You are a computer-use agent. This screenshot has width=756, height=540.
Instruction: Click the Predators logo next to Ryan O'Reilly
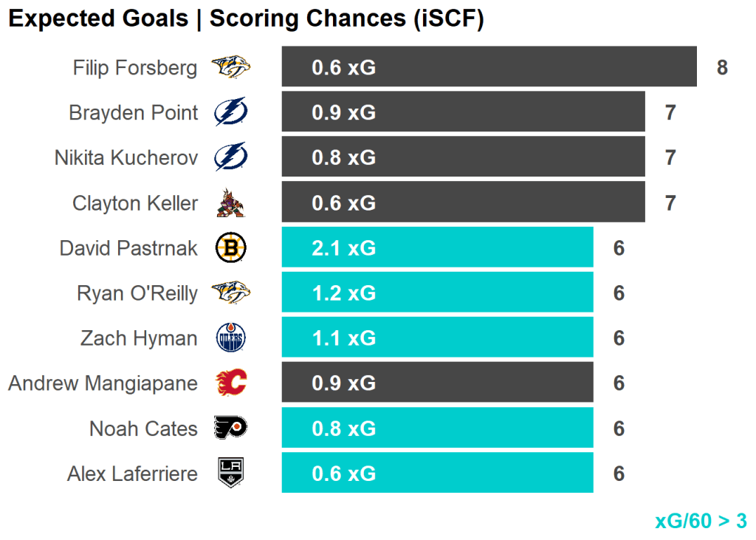pyautogui.click(x=230, y=293)
